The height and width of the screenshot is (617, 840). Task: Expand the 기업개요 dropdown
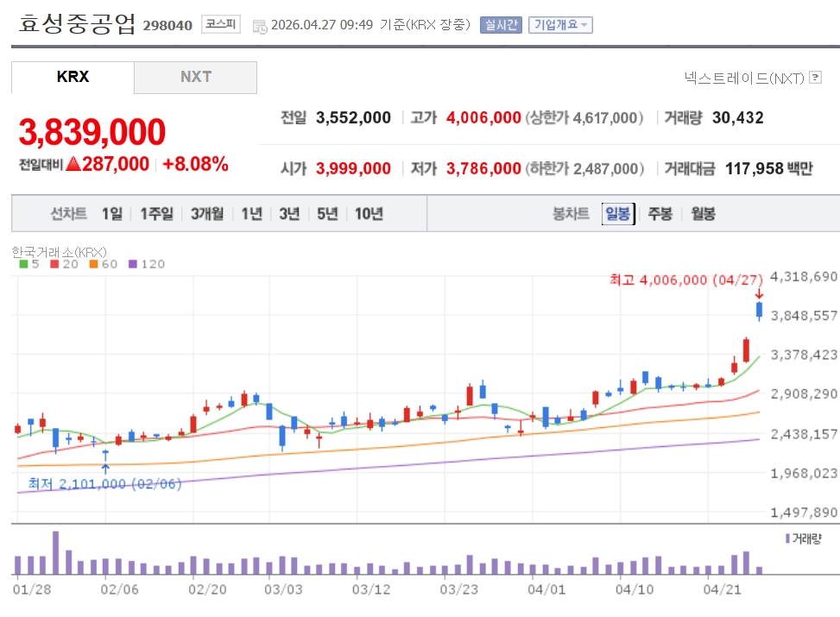[560, 24]
